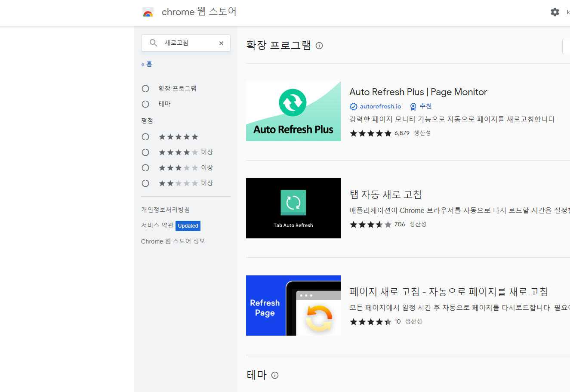Viewport: 570px width, 392px height.
Task: Click 생산성 category of Auto Refresh Plus
Action: point(422,133)
